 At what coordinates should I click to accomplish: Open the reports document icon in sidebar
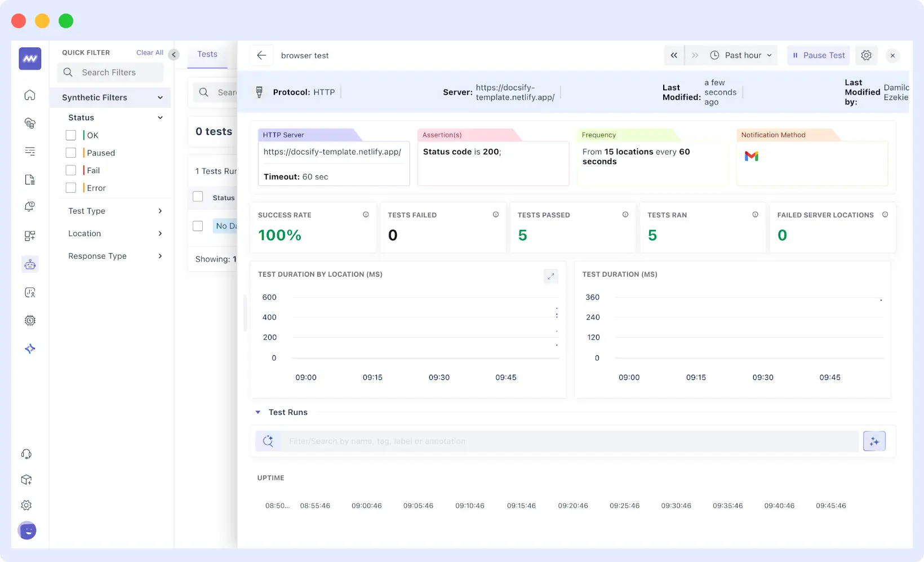coord(29,179)
